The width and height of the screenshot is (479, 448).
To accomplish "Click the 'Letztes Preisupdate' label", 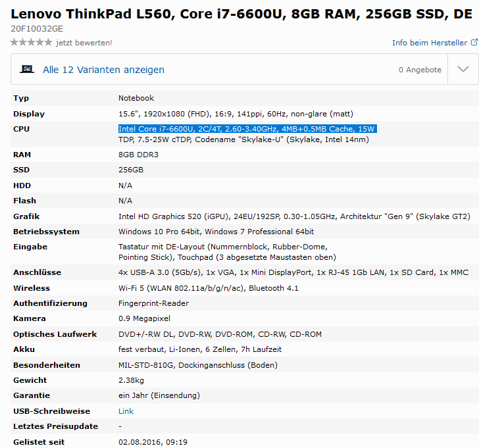I will coord(55,426).
